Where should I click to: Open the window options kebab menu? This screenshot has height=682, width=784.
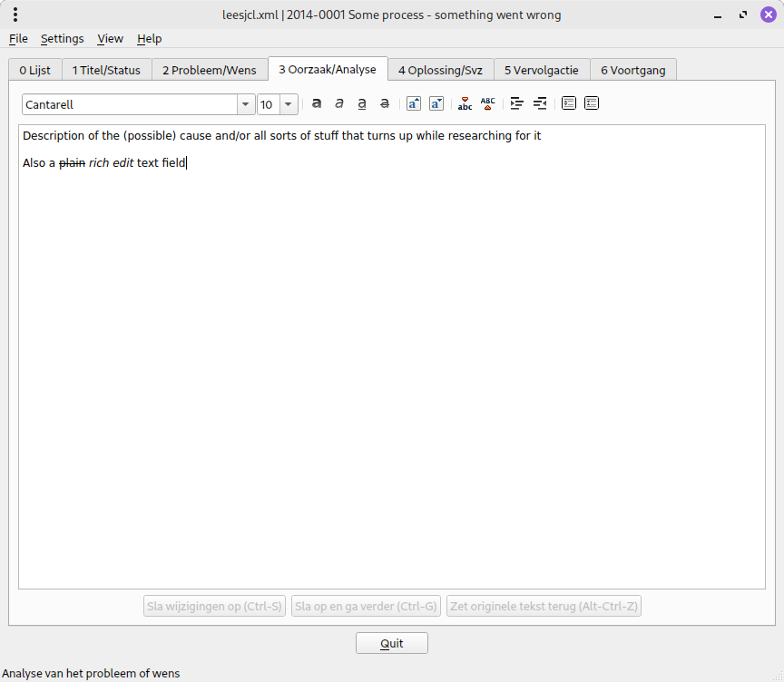point(15,15)
